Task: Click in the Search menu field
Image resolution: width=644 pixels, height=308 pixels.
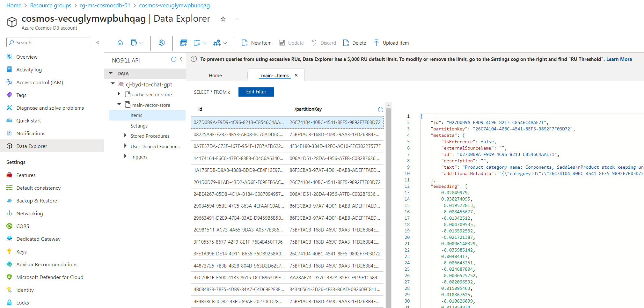Action: (48, 42)
